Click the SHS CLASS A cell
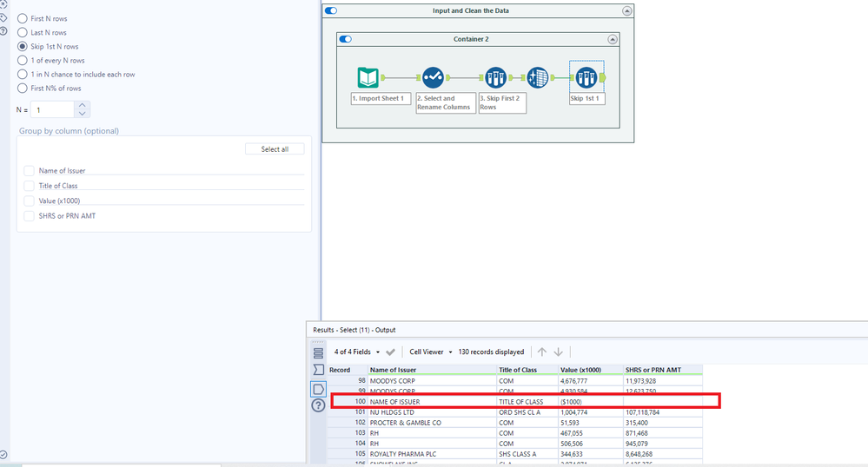 527,454
